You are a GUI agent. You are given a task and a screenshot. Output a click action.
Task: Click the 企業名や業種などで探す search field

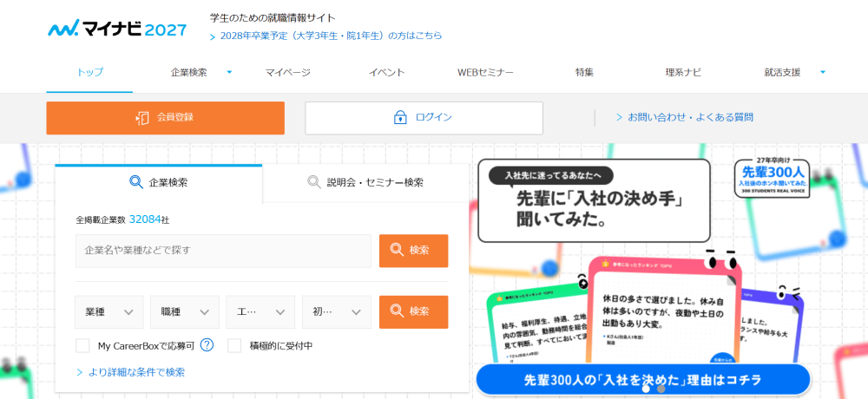pyautogui.click(x=223, y=251)
